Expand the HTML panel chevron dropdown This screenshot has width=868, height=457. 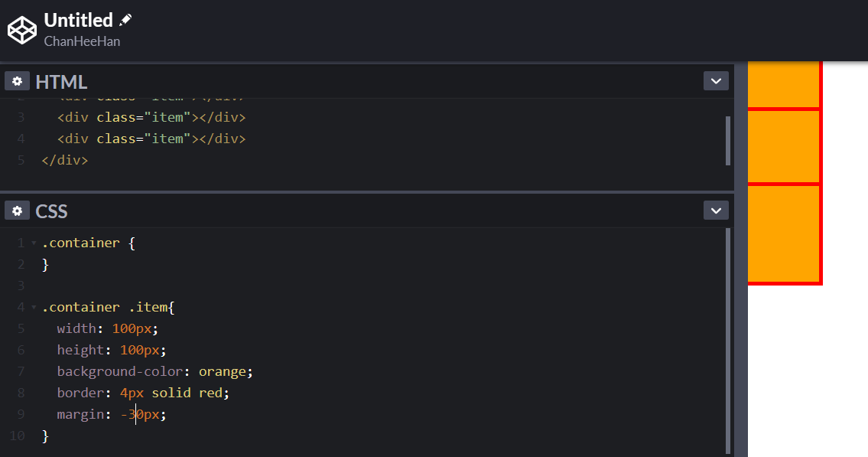[716, 81]
